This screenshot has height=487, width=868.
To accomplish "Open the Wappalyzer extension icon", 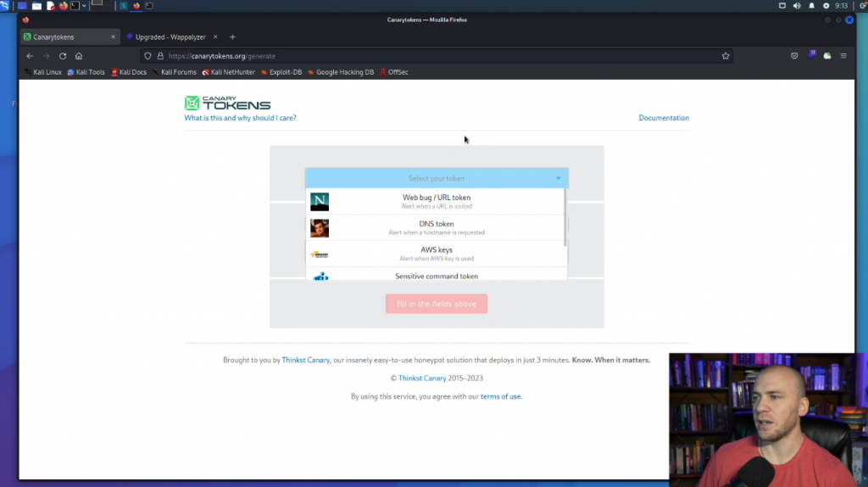I will [x=811, y=55].
